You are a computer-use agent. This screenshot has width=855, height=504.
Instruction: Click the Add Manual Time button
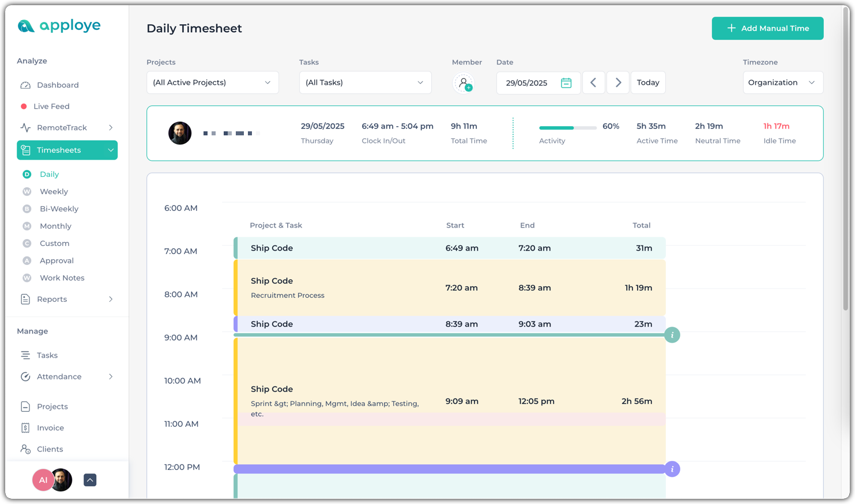pyautogui.click(x=767, y=28)
